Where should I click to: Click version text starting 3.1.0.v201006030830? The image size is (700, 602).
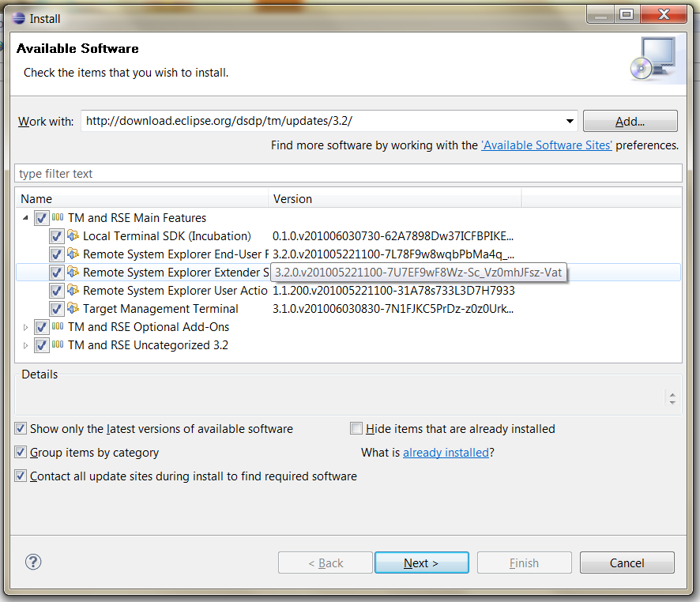(x=393, y=309)
